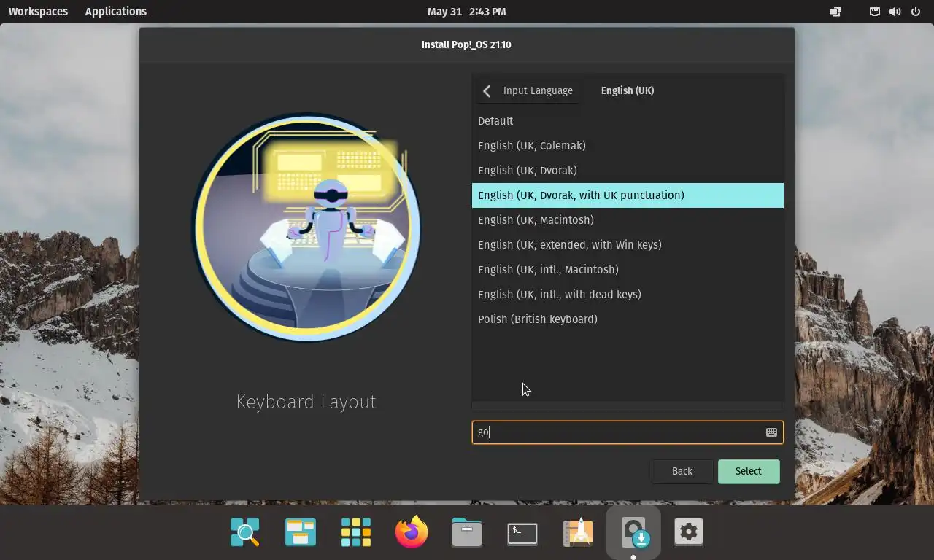The width and height of the screenshot is (934, 560).
Task: Open the Workspaces menu
Action: coord(38,12)
